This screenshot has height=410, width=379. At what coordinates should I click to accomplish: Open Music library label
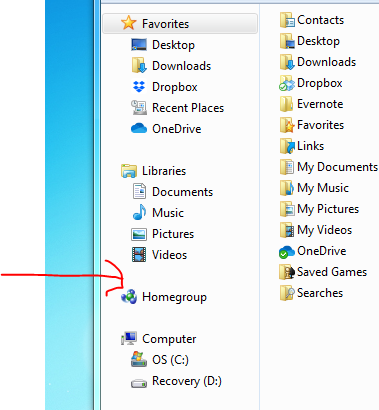point(168,213)
